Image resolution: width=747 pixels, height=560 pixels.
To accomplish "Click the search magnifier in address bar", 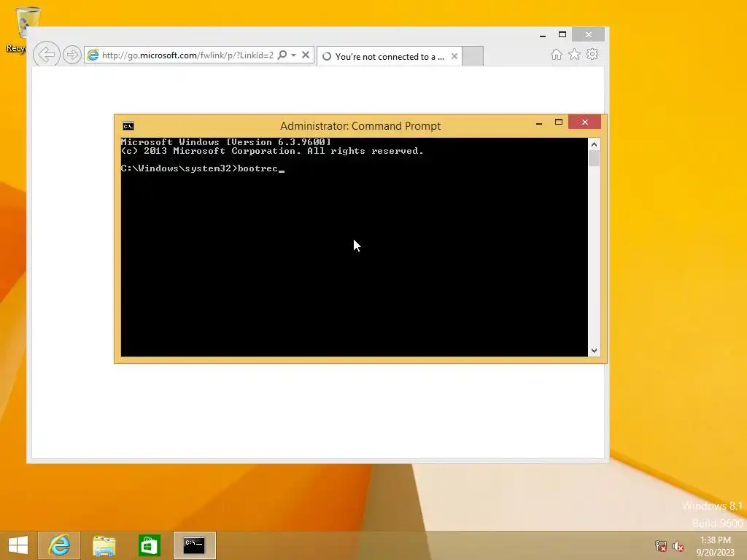I will (x=282, y=55).
